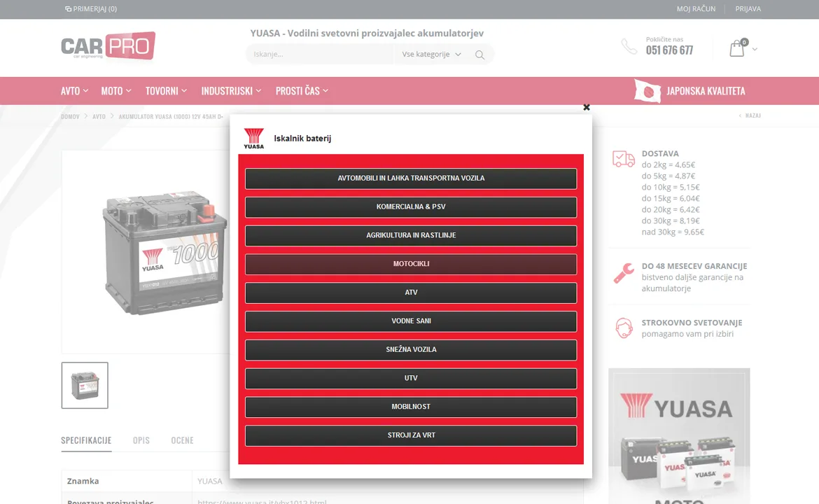Choose AGRIKULTURA IN RASTLINJE

coord(411,235)
